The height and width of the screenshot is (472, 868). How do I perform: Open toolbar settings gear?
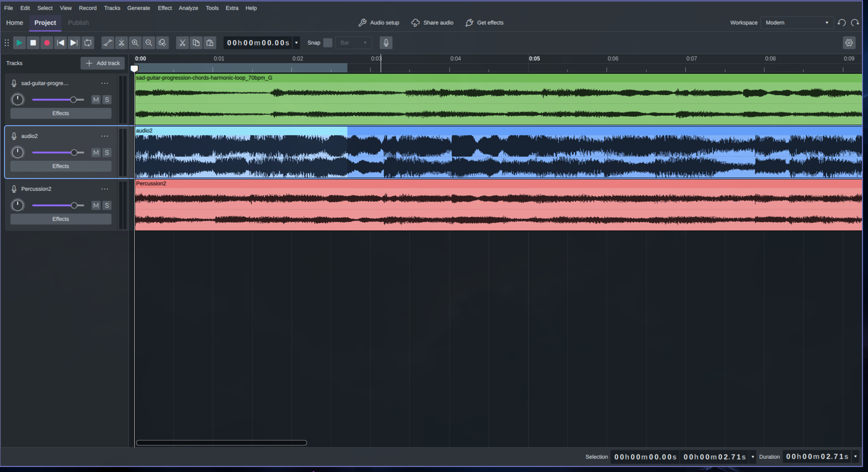(x=849, y=43)
